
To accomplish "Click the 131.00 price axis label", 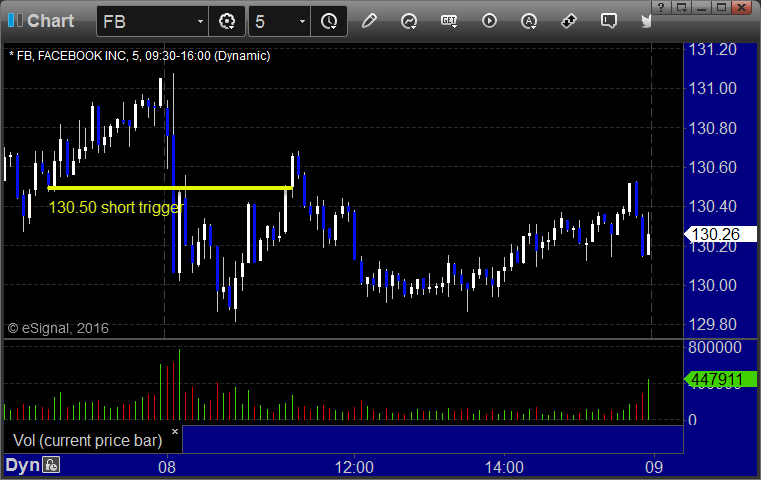I will (712, 88).
